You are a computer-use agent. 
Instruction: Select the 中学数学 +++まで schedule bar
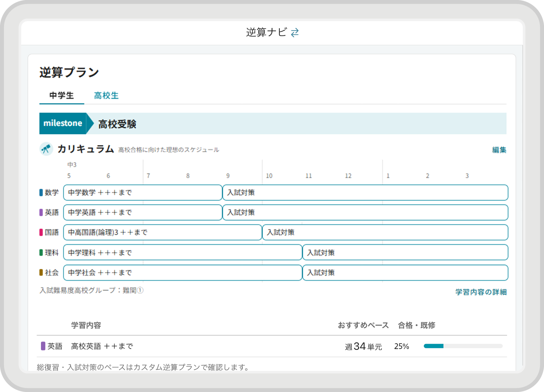click(142, 192)
